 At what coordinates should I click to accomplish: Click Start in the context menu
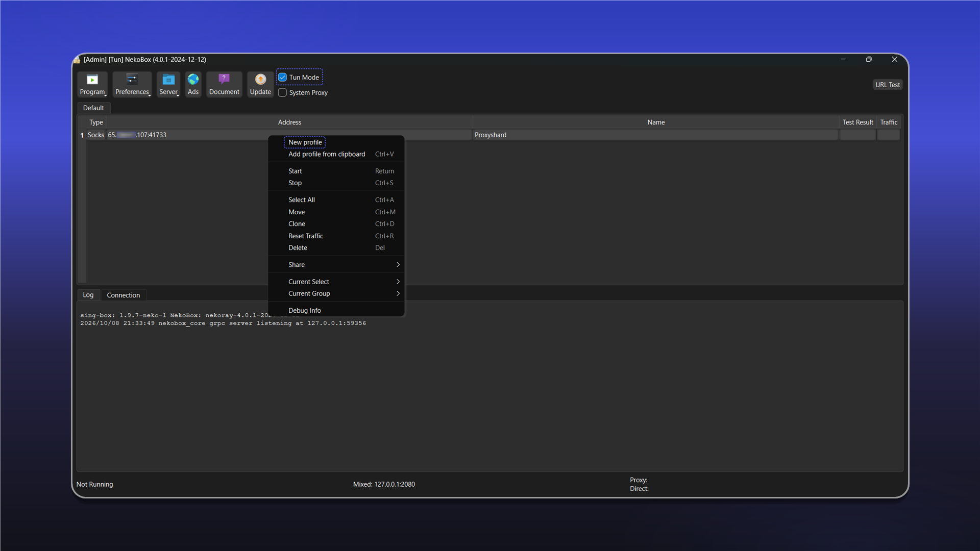tap(336, 171)
